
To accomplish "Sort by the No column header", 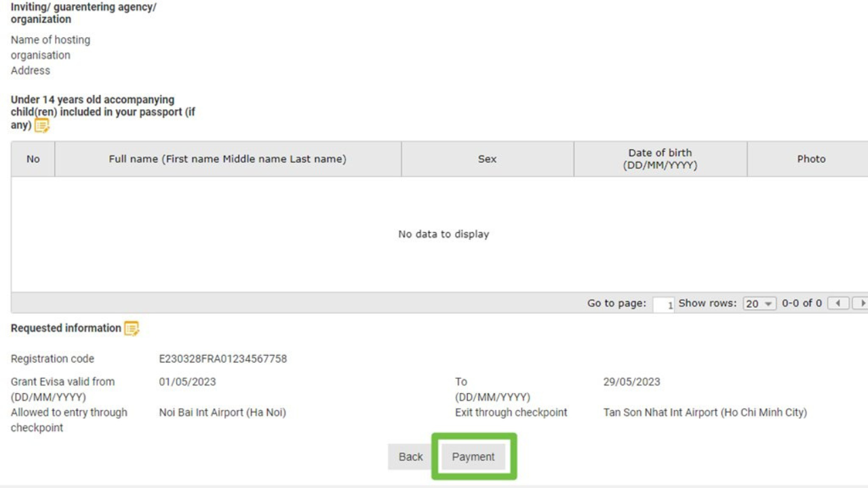I will [x=33, y=159].
